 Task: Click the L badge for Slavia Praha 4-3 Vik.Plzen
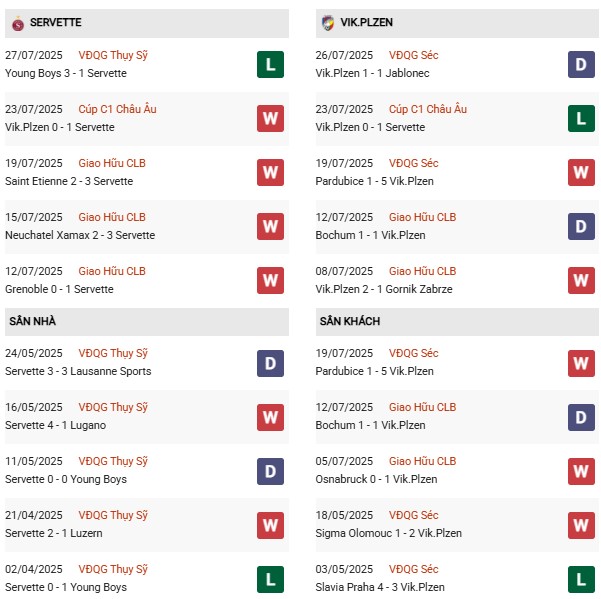(582, 578)
